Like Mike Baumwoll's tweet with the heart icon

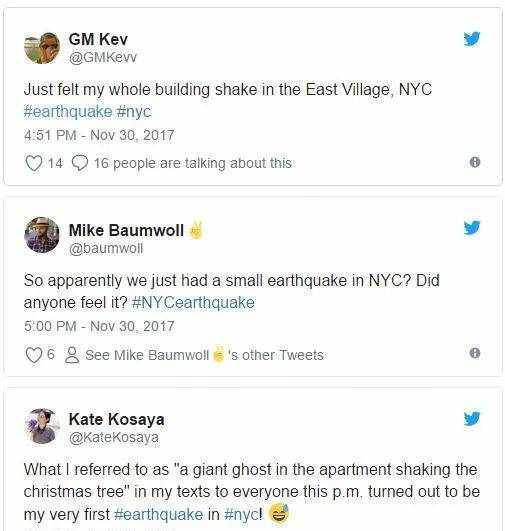coord(34,355)
